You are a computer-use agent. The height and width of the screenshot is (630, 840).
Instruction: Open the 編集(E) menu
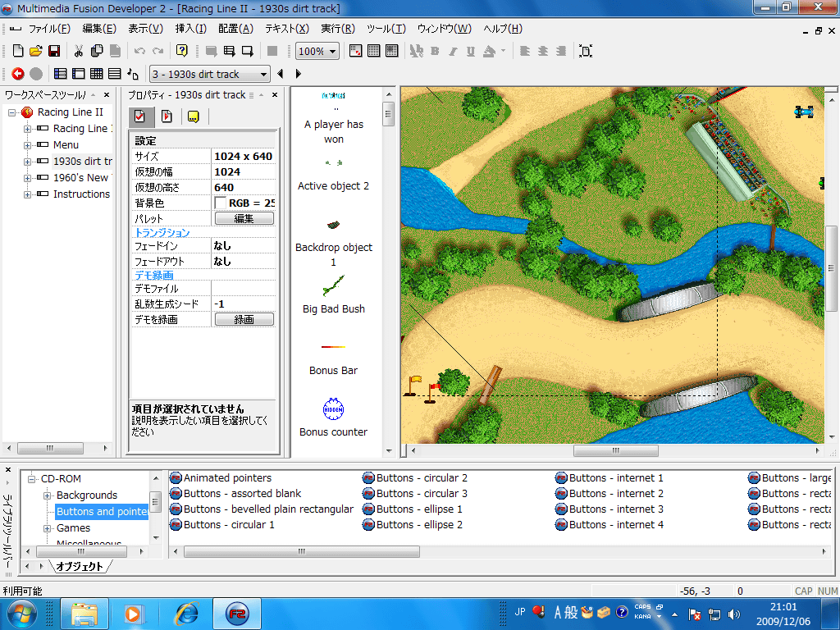[99, 29]
